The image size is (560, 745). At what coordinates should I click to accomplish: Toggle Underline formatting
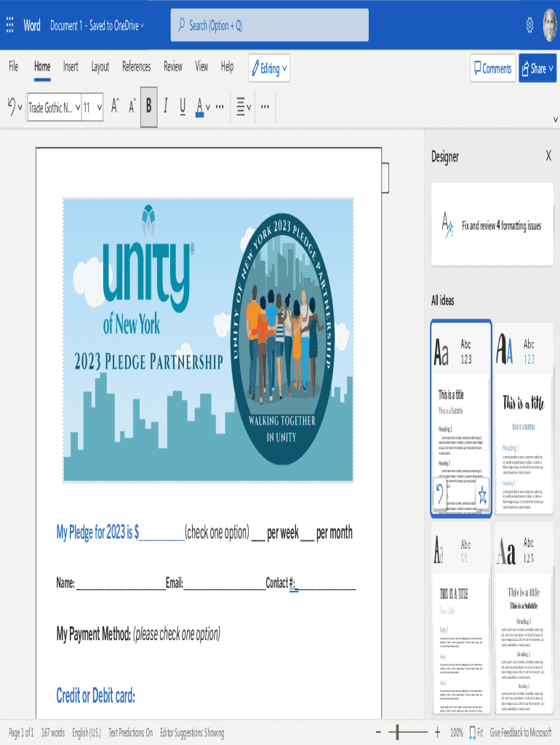pyautogui.click(x=183, y=107)
